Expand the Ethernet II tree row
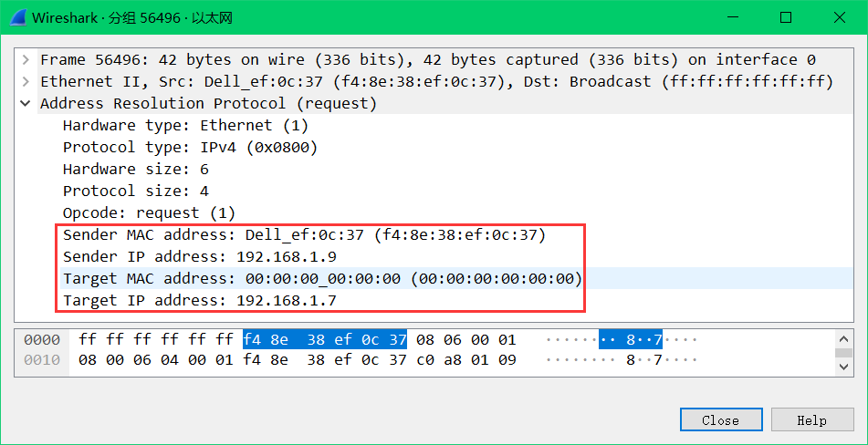The height and width of the screenshot is (445, 868). point(26,82)
